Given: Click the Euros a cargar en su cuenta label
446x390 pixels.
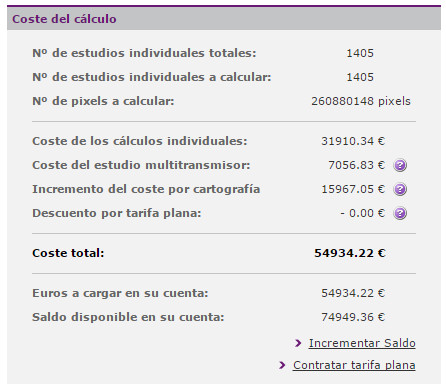Looking at the screenshot, I should tap(120, 293).
